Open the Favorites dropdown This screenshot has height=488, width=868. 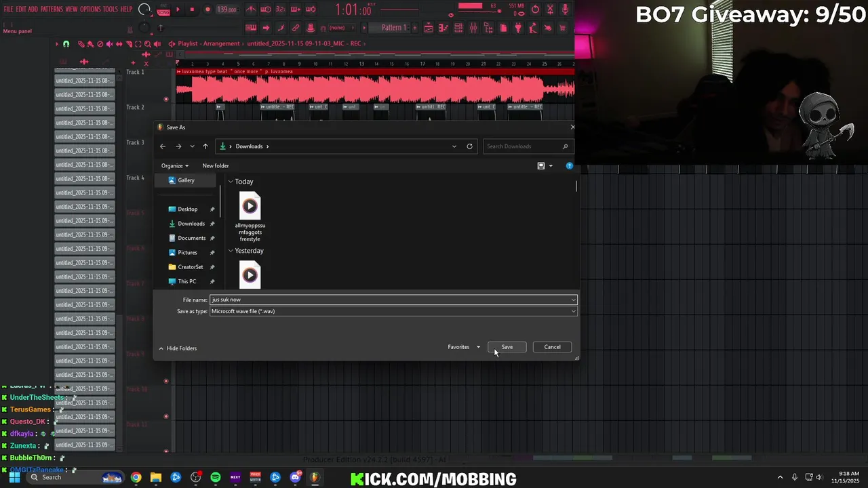464,347
